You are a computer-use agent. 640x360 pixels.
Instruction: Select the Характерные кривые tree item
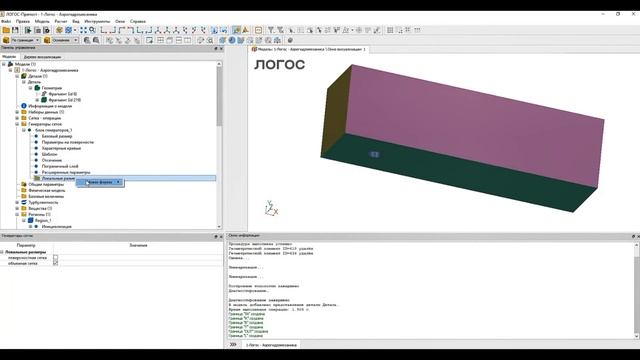pos(61,148)
